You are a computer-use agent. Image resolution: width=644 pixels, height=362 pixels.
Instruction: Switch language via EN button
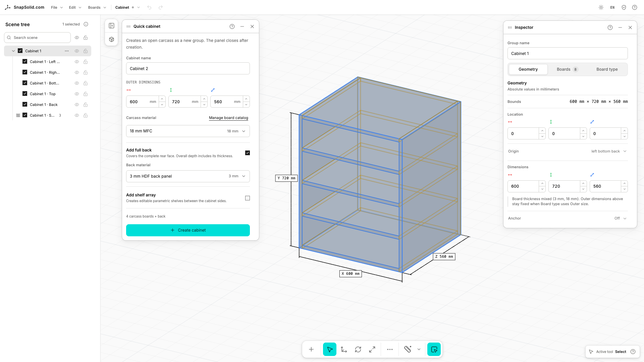pyautogui.click(x=612, y=7)
